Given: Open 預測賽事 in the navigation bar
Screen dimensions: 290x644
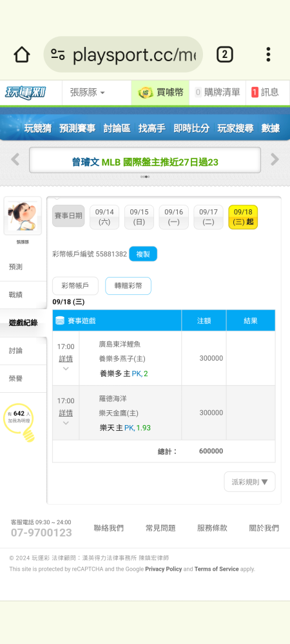Looking at the screenshot, I should [77, 128].
